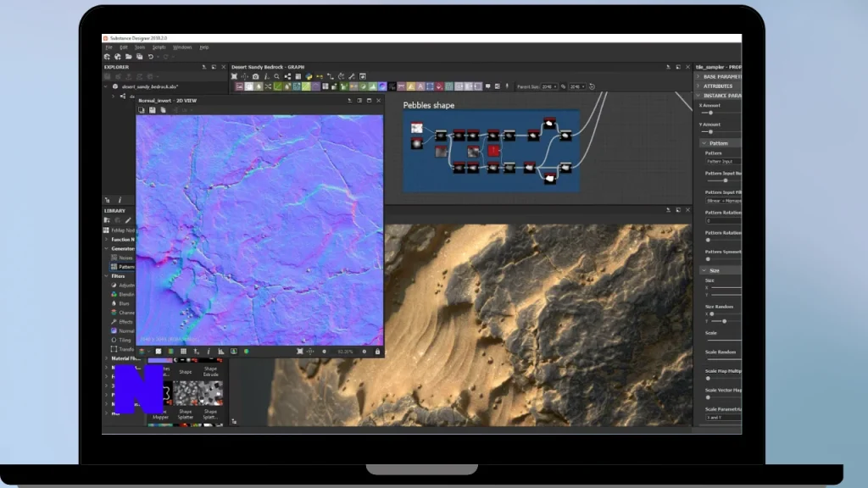Open the Tools menu
868x488 pixels.
(x=140, y=47)
